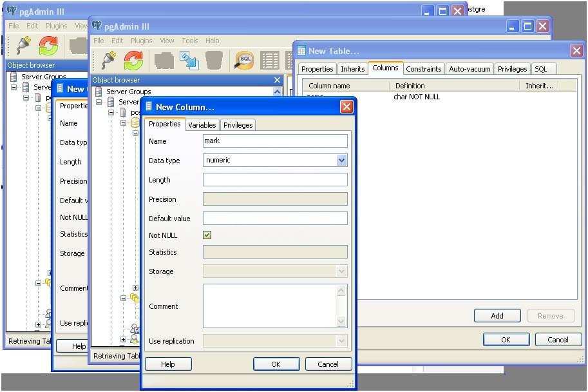Click the blue create-object arrows icon in front toolbar
The height and width of the screenshot is (392, 588).
coord(189,61)
